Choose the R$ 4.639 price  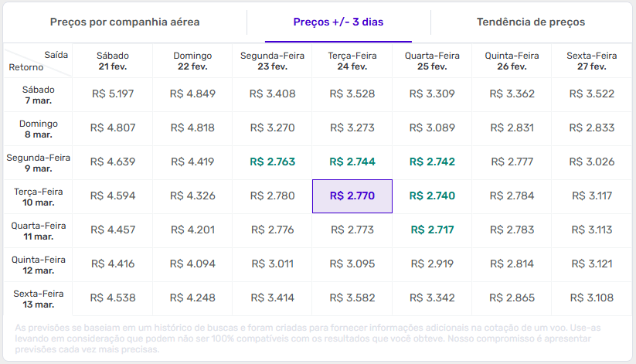(113, 162)
